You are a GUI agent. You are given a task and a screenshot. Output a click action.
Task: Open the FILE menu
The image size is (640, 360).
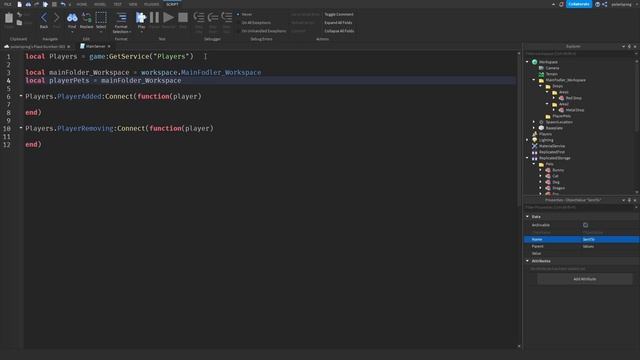pos(7,4)
